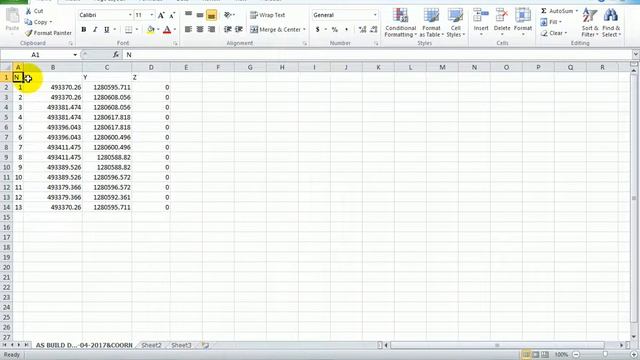Viewport: 640px width, 360px height.
Task: Select the column C header
Action: (x=107, y=67)
